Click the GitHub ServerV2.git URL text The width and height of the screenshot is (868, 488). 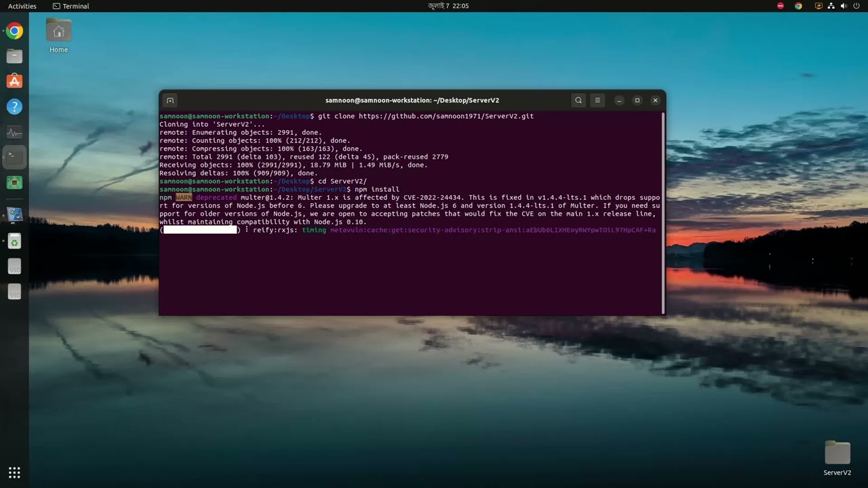tap(446, 117)
